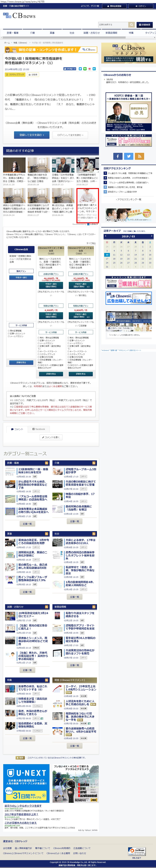This screenshot has width=156, height=868.
Task: Click the Facebook いいね like button on article
Action: (70, 69)
